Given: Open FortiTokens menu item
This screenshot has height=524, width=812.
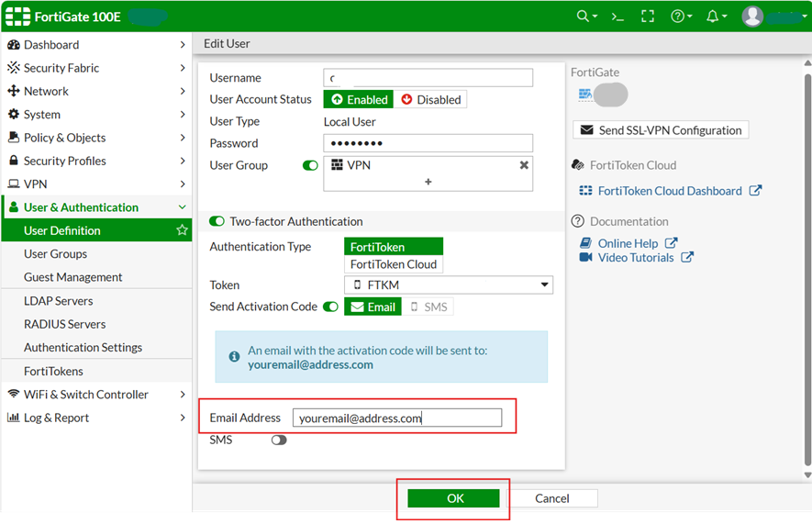Looking at the screenshot, I should 97,372.
